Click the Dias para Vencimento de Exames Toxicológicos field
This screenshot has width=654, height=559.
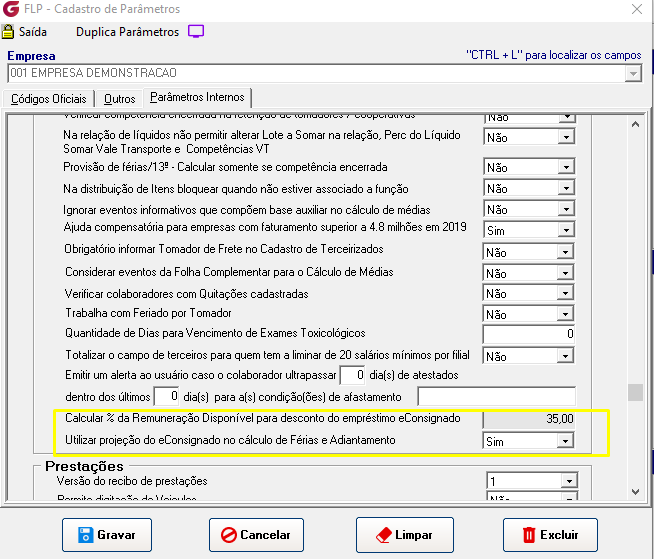[x=528, y=334]
